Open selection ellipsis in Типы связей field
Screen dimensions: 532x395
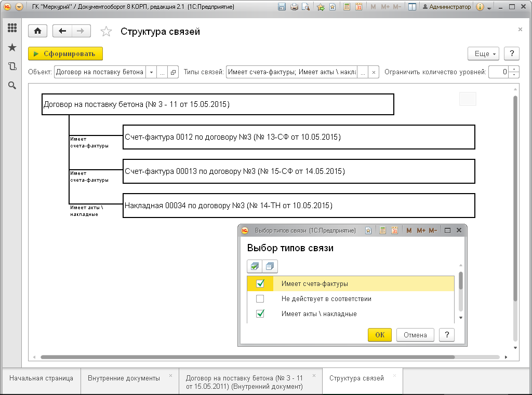coord(363,72)
